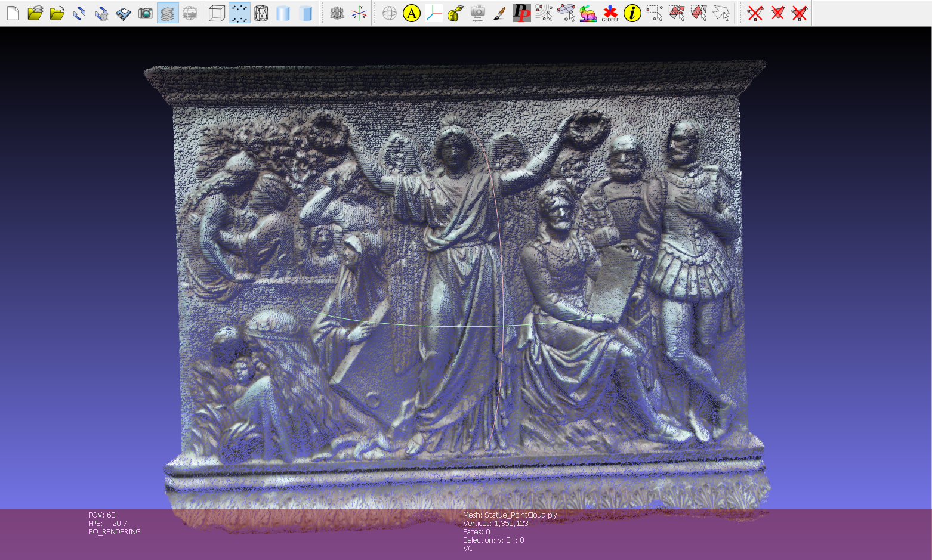The image size is (932, 560).
Task: Click the yellow Get Info icon
Action: [632, 13]
